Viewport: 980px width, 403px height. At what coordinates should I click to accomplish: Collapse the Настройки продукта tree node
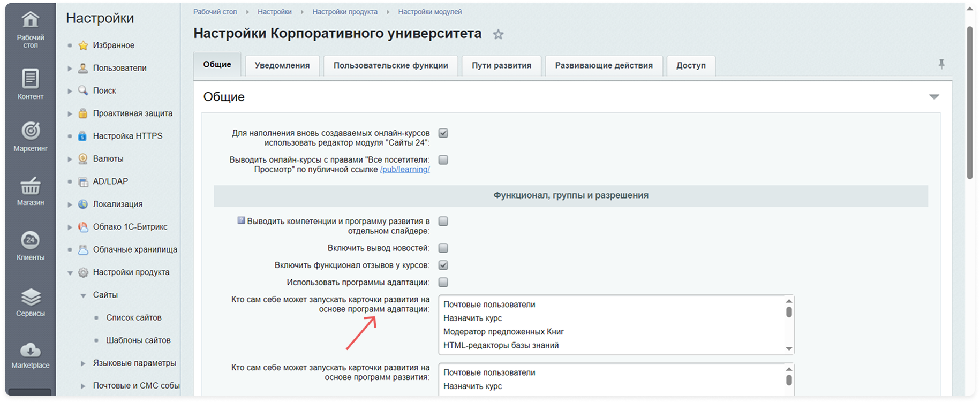pos(70,273)
